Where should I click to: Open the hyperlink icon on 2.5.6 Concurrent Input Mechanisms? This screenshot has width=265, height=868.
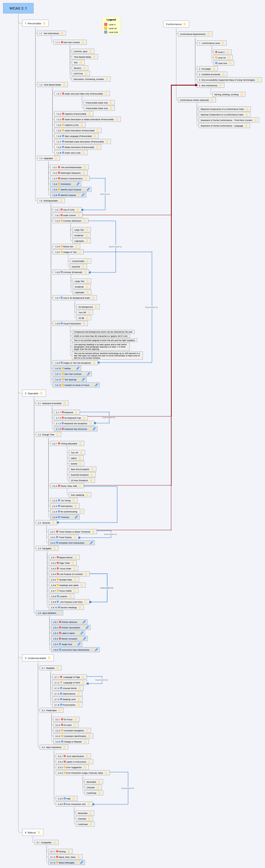pos(96,650)
